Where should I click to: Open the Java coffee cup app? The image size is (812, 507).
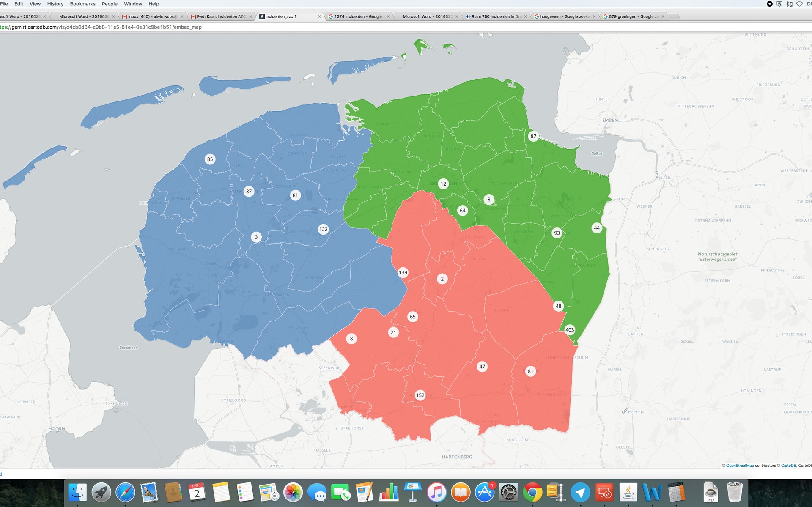pos(628,492)
